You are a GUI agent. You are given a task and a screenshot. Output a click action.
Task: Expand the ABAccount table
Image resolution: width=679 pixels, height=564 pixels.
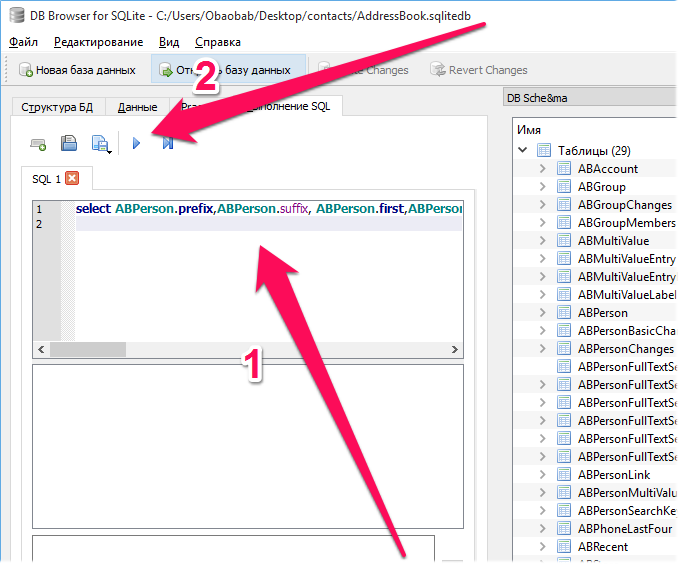click(x=543, y=169)
